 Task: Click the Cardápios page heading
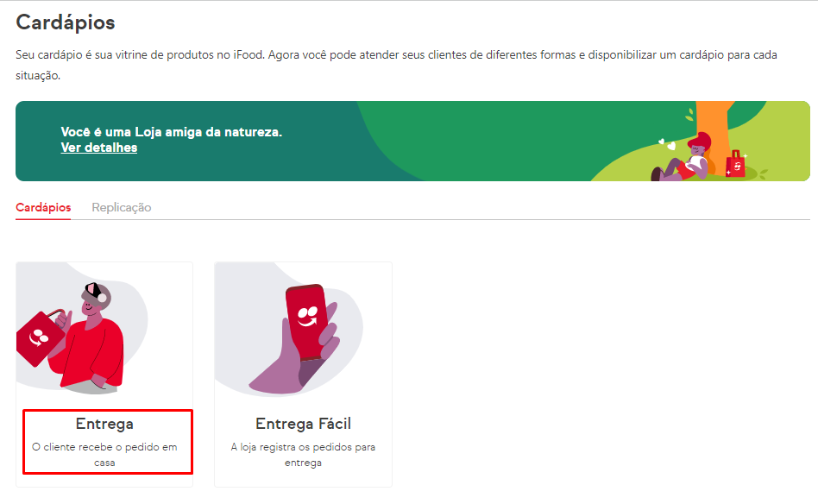click(x=66, y=22)
